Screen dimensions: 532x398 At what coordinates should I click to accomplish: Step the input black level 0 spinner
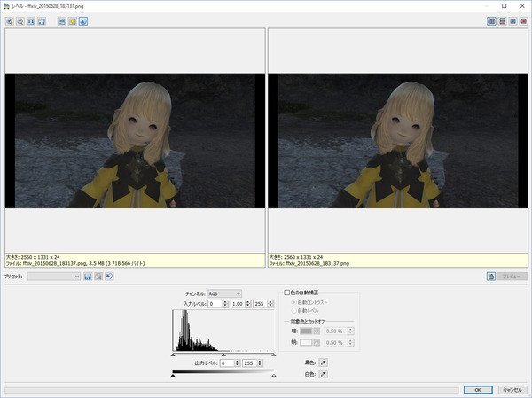click(225, 304)
